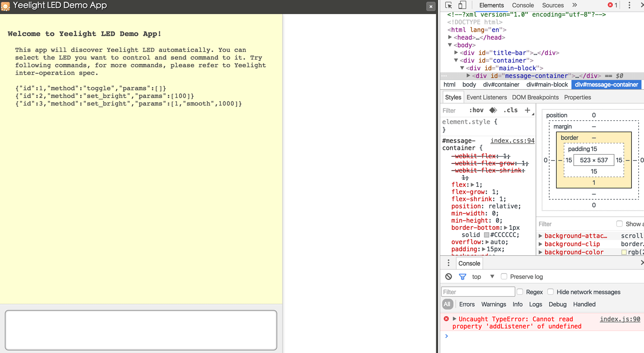Select div#container in the breadcrumb
This screenshot has height=353, width=644.
pos(501,85)
